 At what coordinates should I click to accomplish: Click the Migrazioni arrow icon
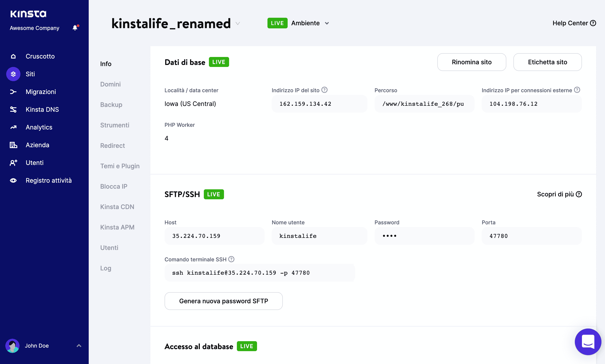pos(13,92)
